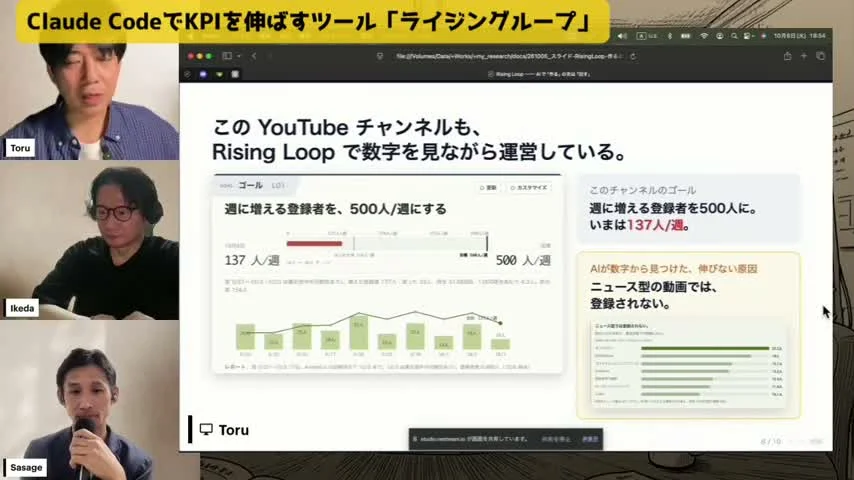
Task: Click the 'このチャンネルのゴール' card heading
Action: pyautogui.click(x=643, y=190)
